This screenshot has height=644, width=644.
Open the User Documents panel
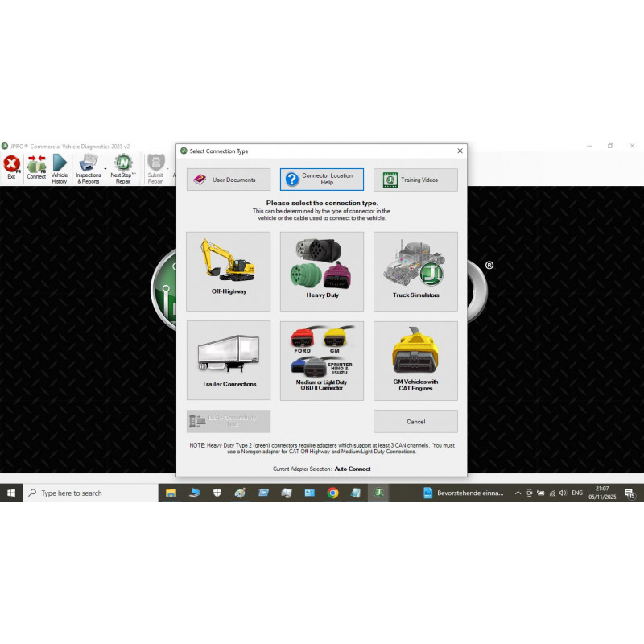click(x=228, y=179)
